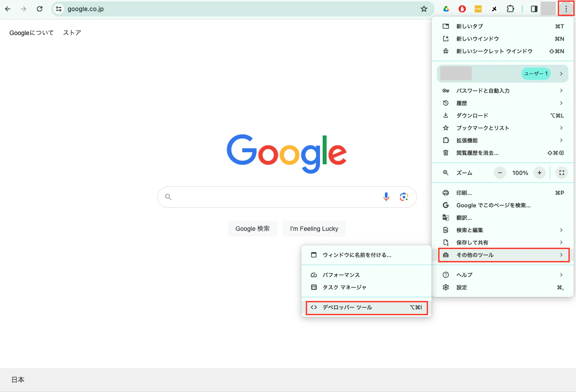The height and width of the screenshot is (392, 576).
Task: Click the ズーム label in menu
Action: [x=464, y=173]
